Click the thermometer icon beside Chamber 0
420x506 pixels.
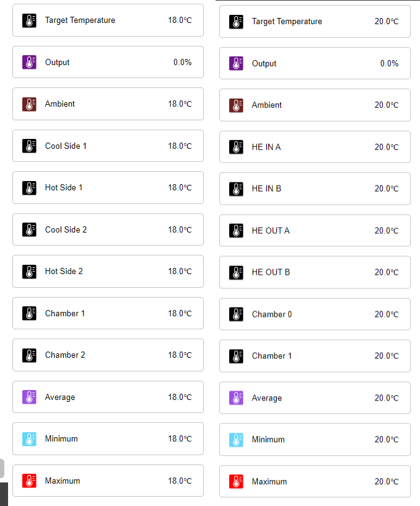click(237, 314)
